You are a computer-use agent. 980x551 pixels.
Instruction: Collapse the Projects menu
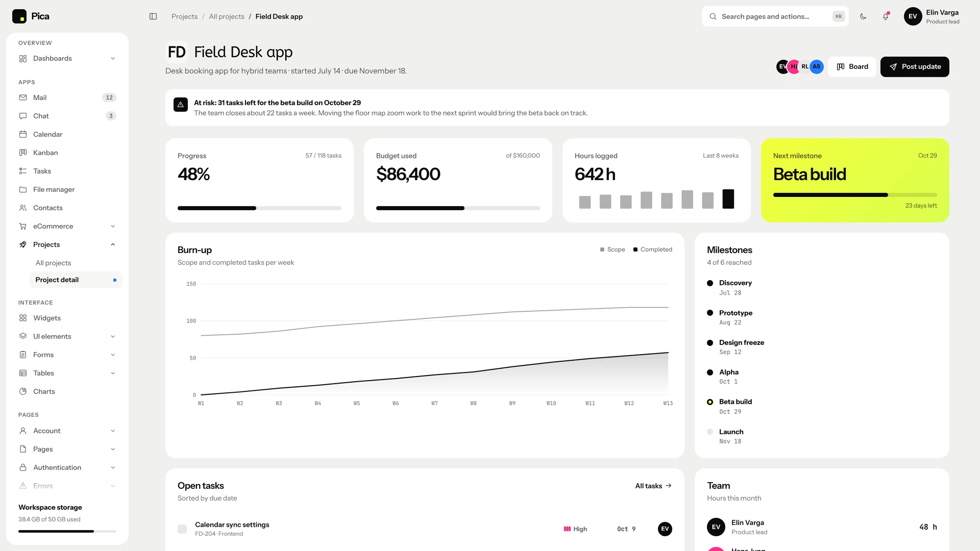[67, 244]
